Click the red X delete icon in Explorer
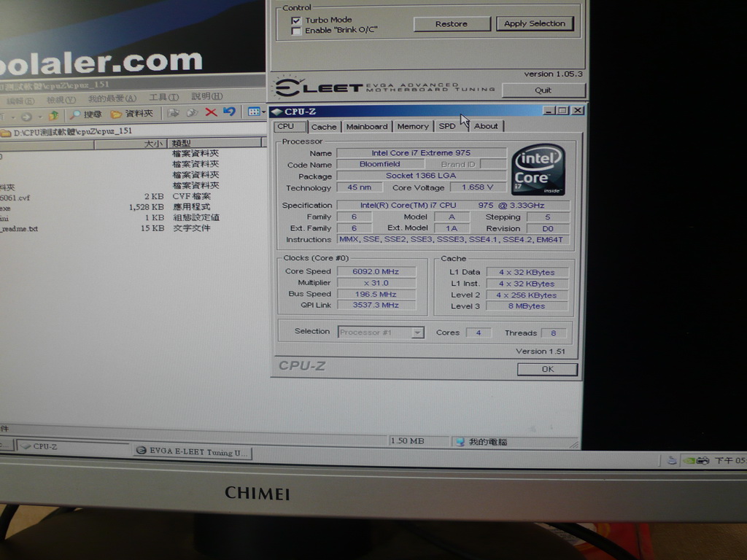This screenshot has height=560, width=747. point(211,112)
